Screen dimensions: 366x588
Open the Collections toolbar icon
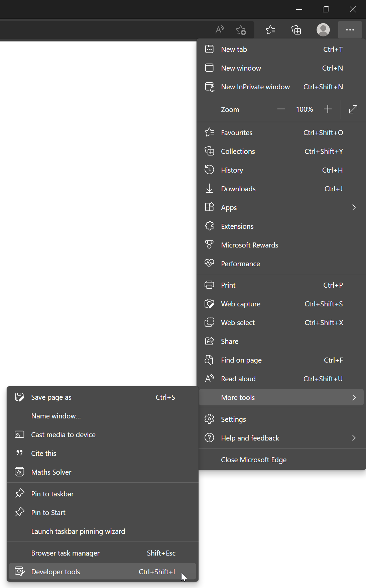pos(296,30)
